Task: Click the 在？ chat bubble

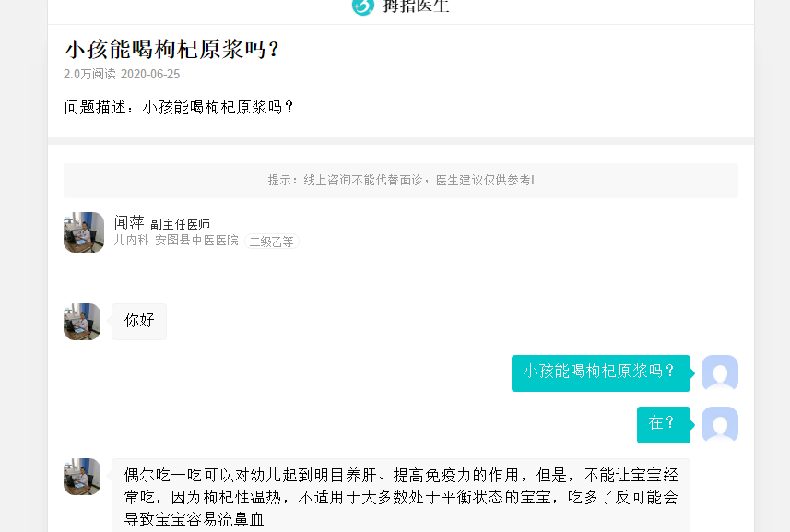Action: click(663, 425)
